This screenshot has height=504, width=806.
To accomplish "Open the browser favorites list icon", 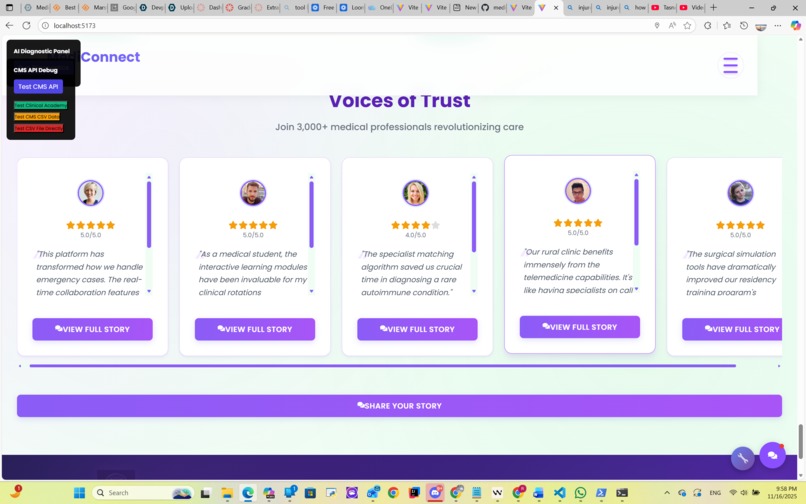I will (x=726, y=25).
